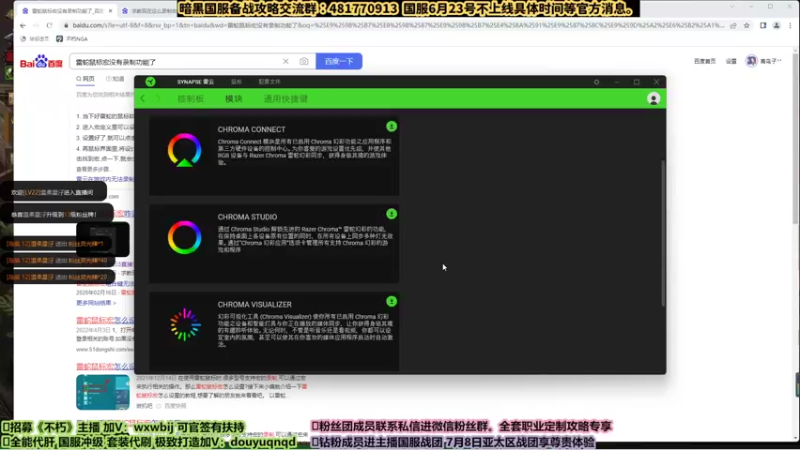Select CHROMA CONNECT module title
The width and height of the screenshot is (800, 450).
tap(252, 130)
